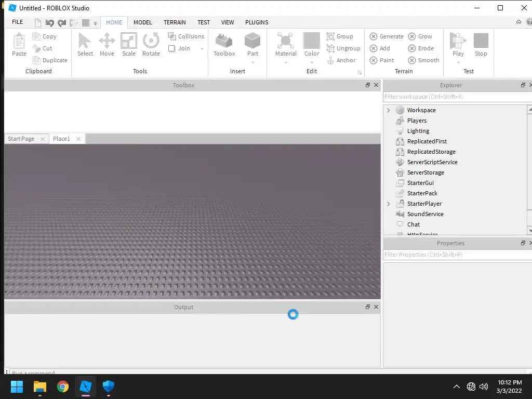Open Google Chrome from the taskbar
Viewport: 532px width, 399px height.
tap(63, 387)
